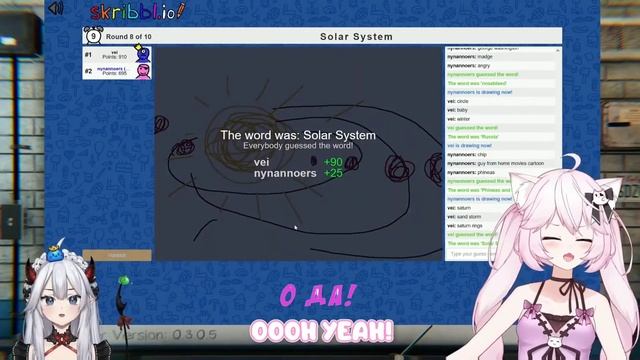Select chat line 'vei is drawing now!'
Viewport: 640px width, 360px height.
click(469, 146)
